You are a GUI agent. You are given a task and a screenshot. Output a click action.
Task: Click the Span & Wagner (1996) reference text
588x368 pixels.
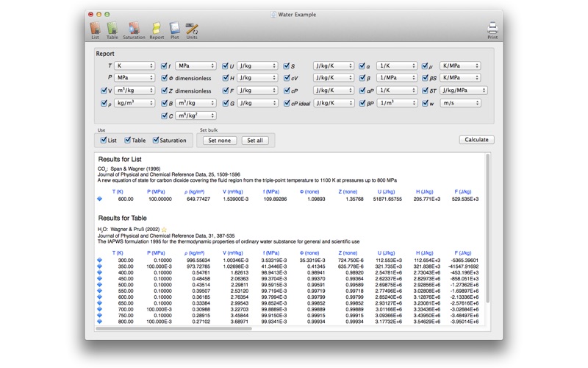coord(135,169)
